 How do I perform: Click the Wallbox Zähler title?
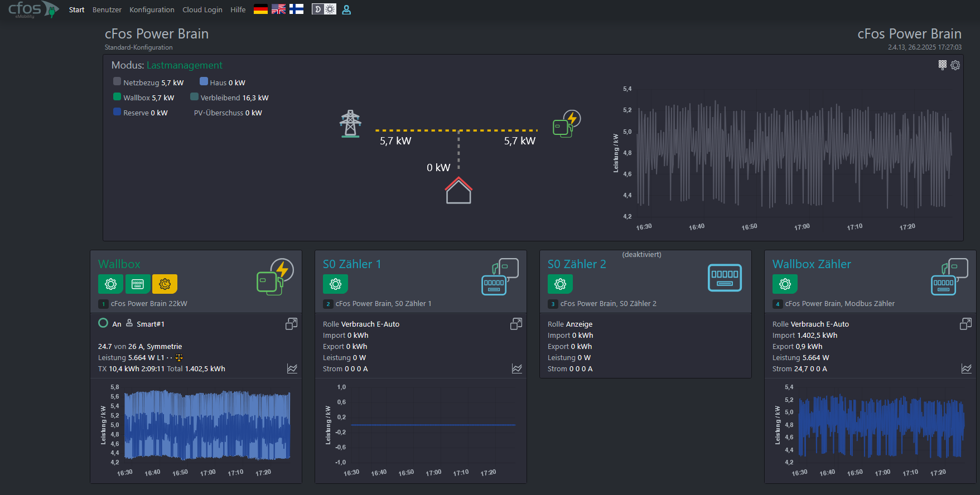[812, 264]
